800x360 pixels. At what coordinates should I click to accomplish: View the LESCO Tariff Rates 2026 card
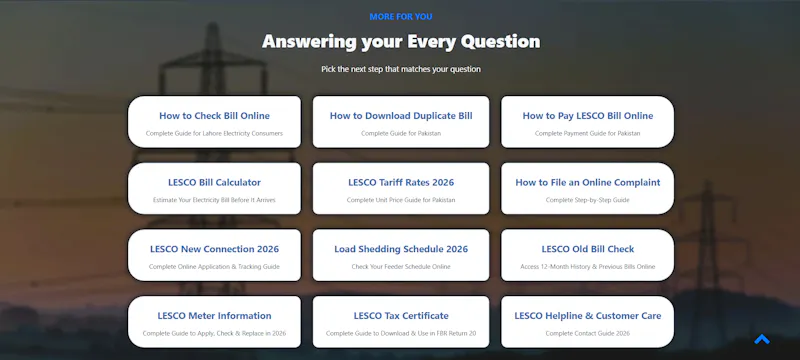(x=401, y=189)
